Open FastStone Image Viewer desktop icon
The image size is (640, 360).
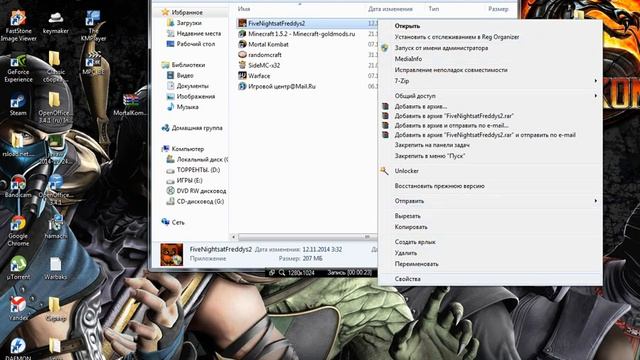[x=18, y=25]
